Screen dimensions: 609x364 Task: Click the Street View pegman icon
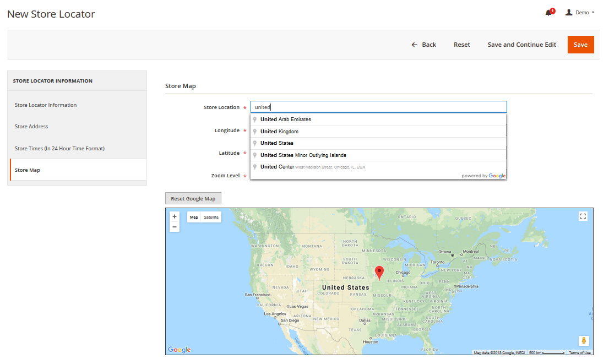tap(584, 341)
